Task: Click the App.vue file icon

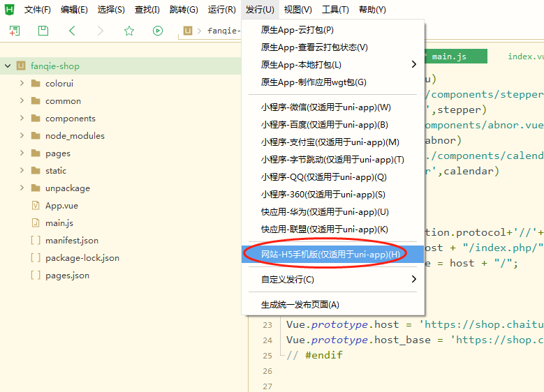Action: [36, 205]
